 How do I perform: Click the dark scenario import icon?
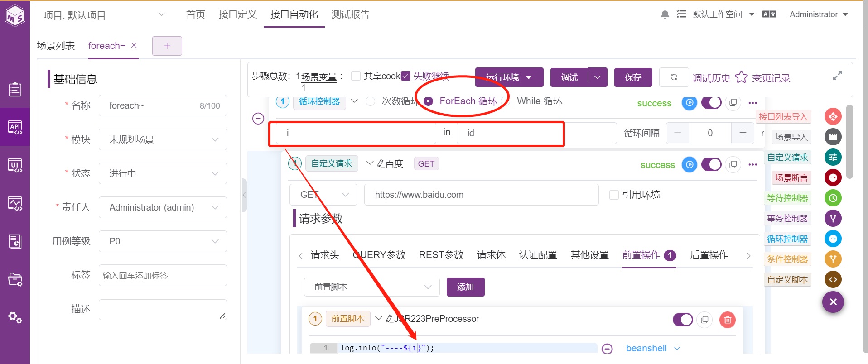coord(833,137)
